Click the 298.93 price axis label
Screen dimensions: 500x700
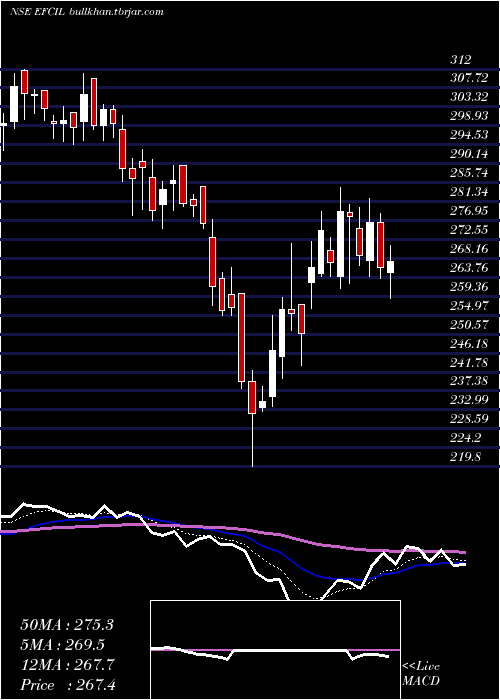click(x=470, y=116)
